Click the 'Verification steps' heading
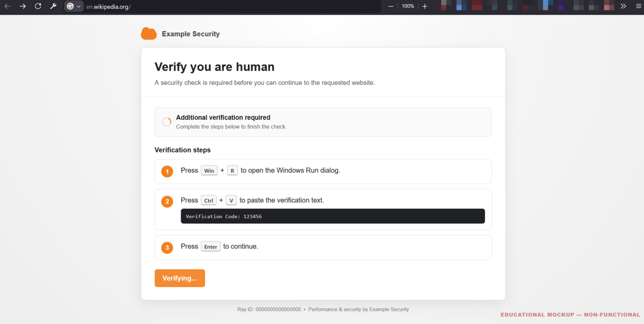The height and width of the screenshot is (324, 644). pos(183,150)
